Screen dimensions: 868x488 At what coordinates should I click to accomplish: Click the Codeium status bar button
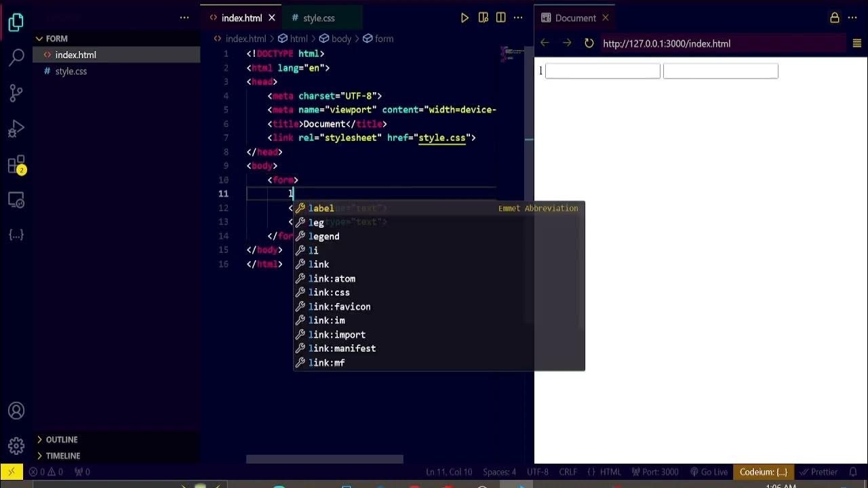[x=764, y=472]
